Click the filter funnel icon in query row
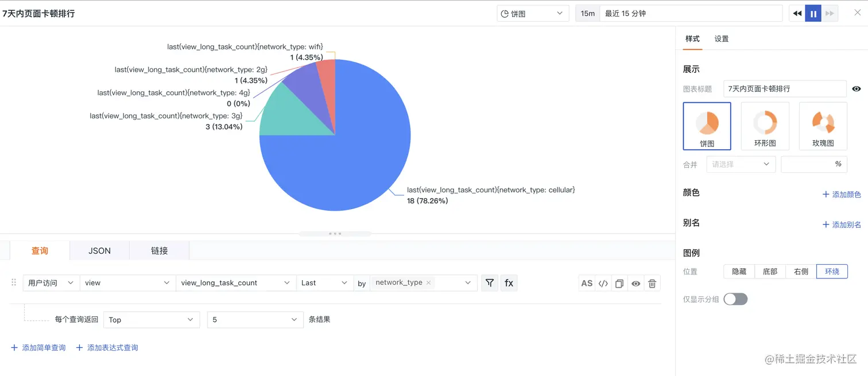The image size is (868, 376). click(x=490, y=283)
